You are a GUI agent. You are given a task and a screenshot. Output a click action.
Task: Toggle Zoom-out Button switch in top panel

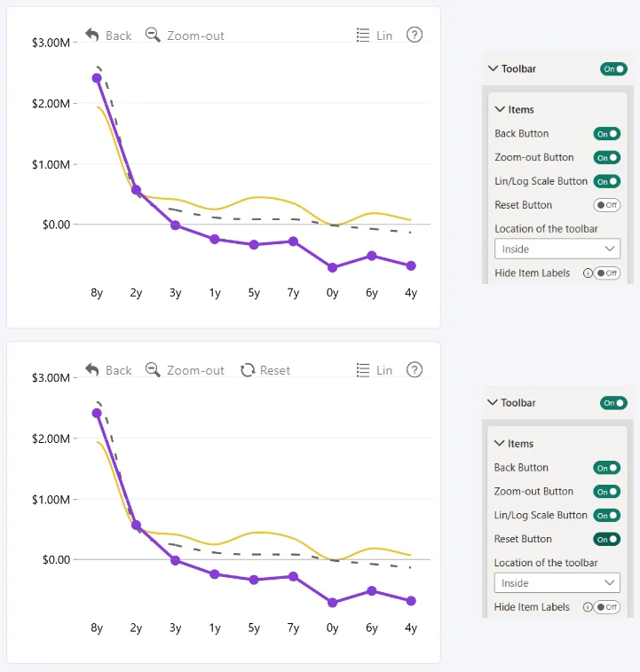click(x=607, y=158)
